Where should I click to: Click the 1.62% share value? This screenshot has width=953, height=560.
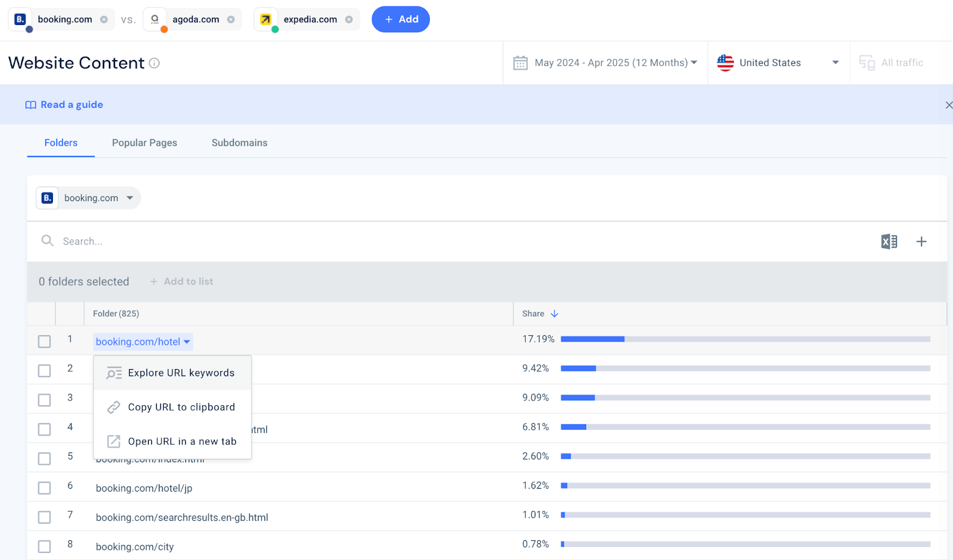[535, 486]
